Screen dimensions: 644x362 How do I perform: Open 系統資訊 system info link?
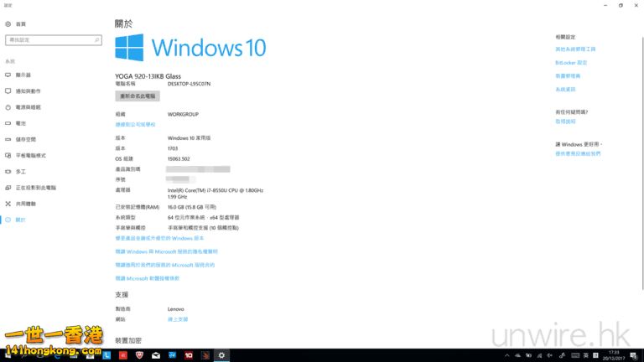(565, 90)
